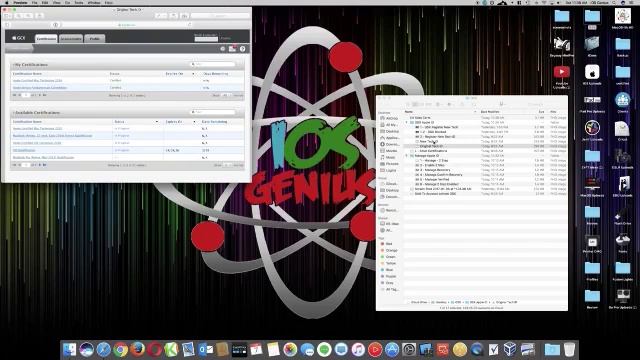The image size is (640, 360).
Task: Collapse the Available Certifications section
Action: pyautogui.click(x=13, y=113)
